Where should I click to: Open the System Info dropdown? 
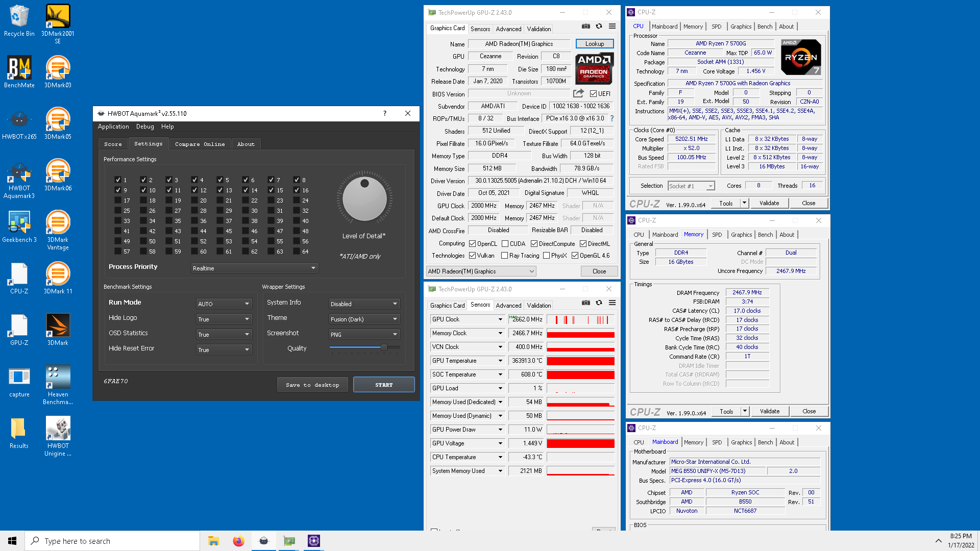pyautogui.click(x=364, y=304)
